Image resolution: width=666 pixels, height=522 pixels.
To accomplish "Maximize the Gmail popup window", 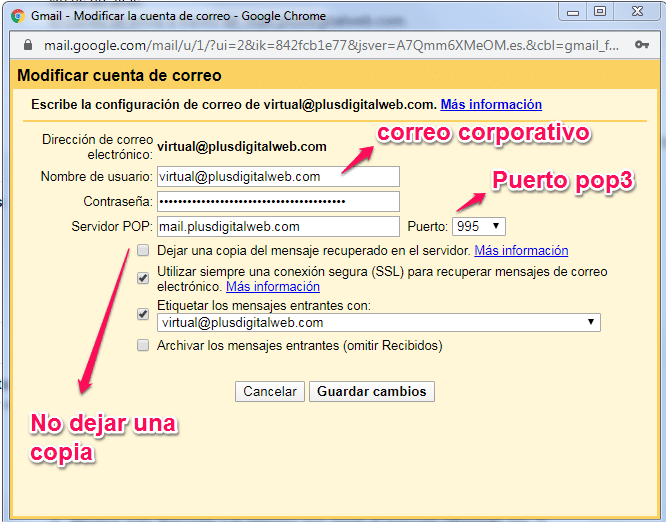I will click(600, 11).
